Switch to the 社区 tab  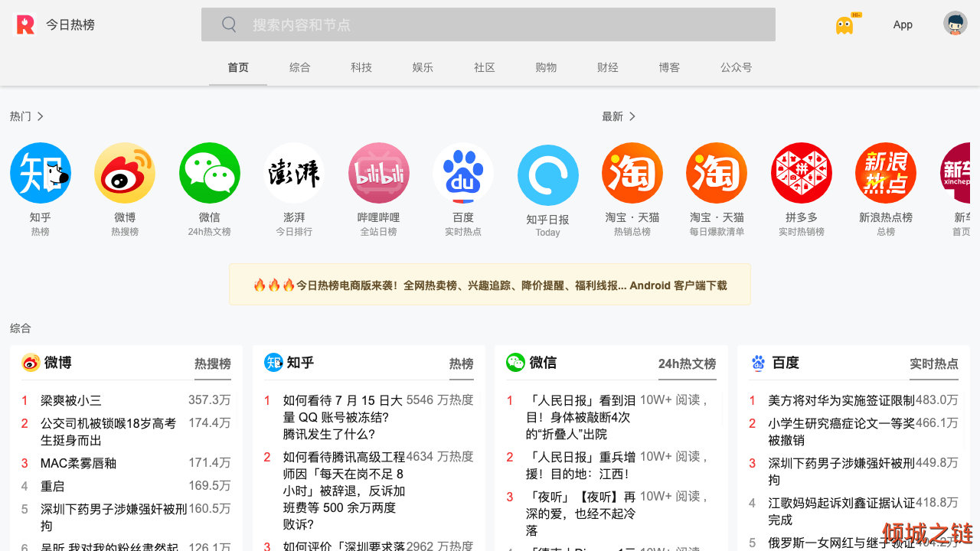point(485,67)
